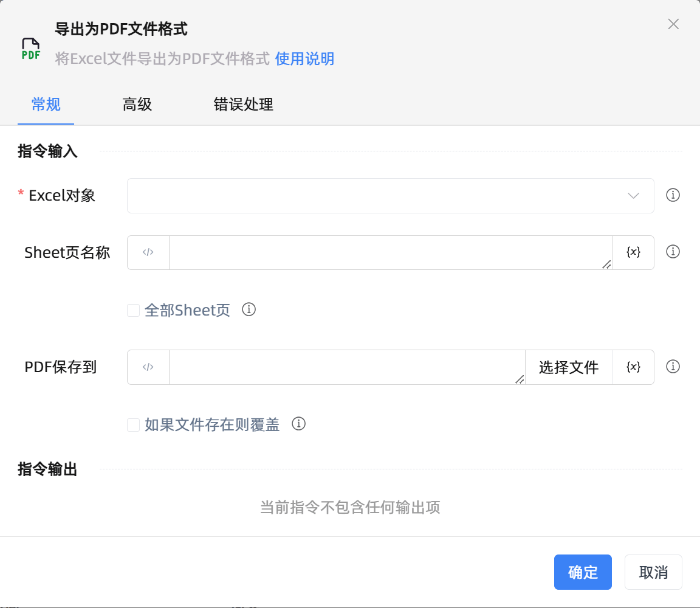Open the info tooltip next to Excel对象
Screen dimensions: 700x608
click(673, 195)
